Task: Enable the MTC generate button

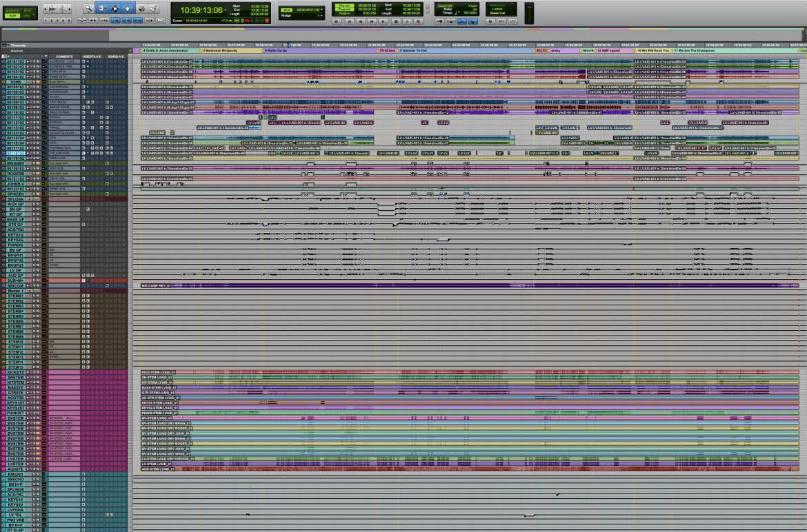Action: [x=501, y=21]
